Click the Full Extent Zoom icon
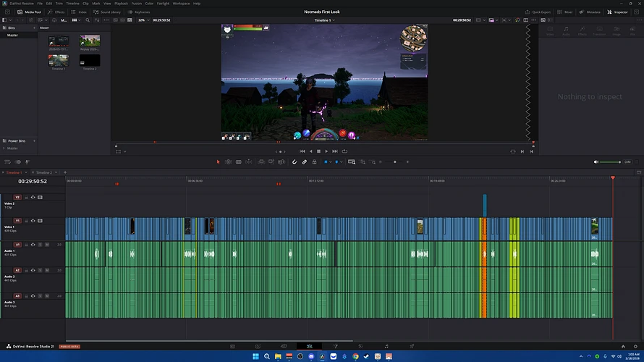Viewport: 644px width, 362px height. [352, 162]
